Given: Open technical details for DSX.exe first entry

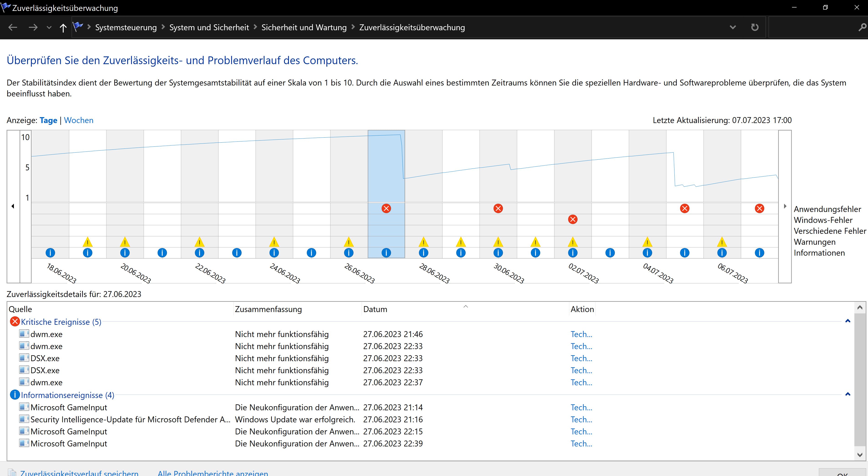Looking at the screenshot, I should [581, 358].
